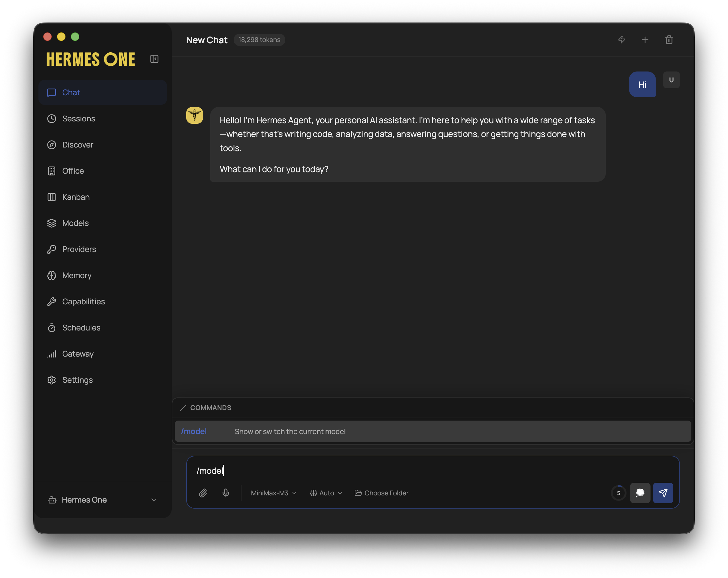
Task: Click the COMMANDS header label
Action: [x=211, y=408]
